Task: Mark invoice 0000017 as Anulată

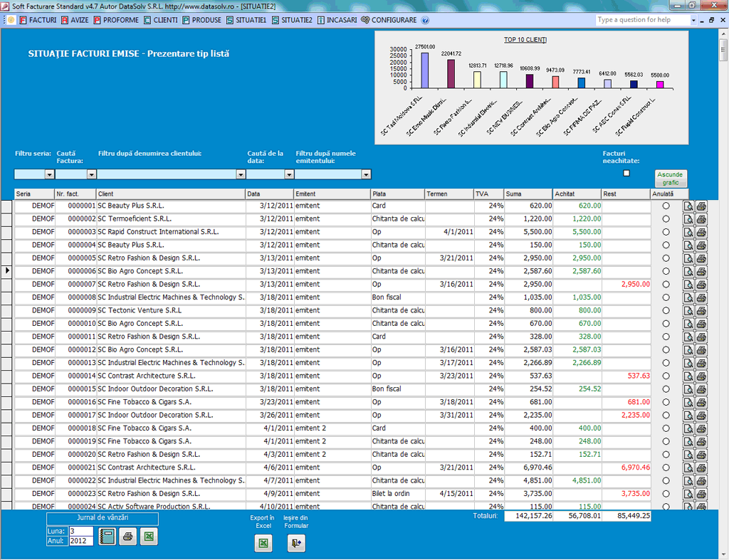Action: pyautogui.click(x=666, y=415)
